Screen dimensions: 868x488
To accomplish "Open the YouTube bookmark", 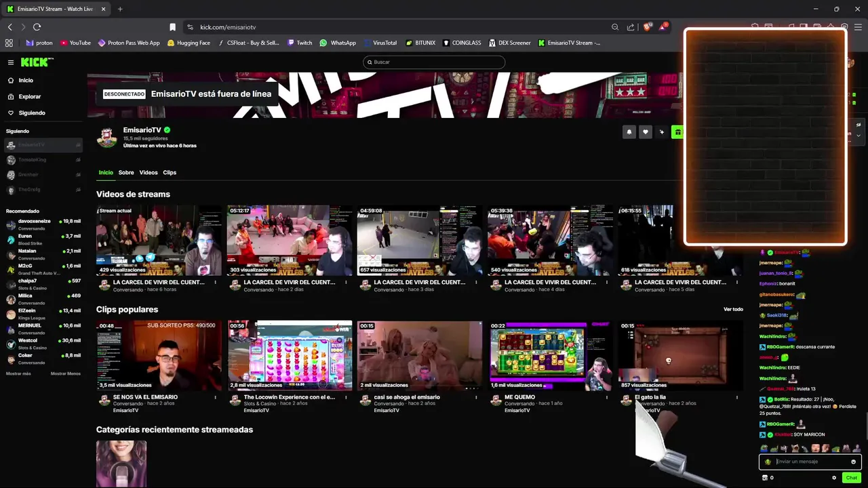I will (x=75, y=43).
